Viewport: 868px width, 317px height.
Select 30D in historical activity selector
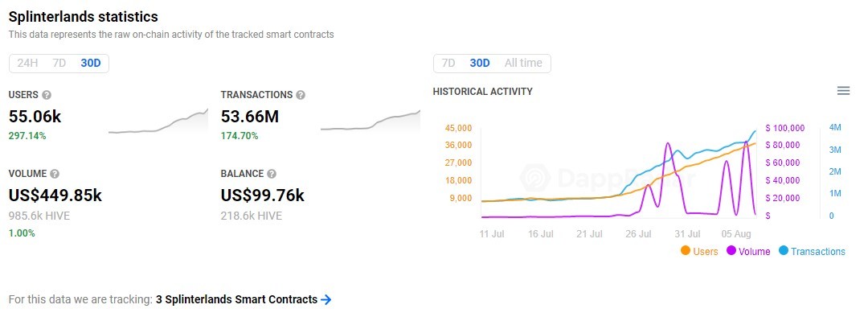(x=480, y=64)
